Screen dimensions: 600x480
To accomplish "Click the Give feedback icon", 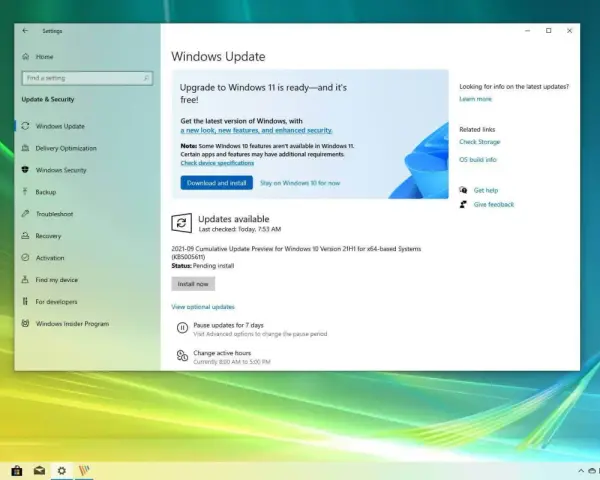I will pos(463,204).
